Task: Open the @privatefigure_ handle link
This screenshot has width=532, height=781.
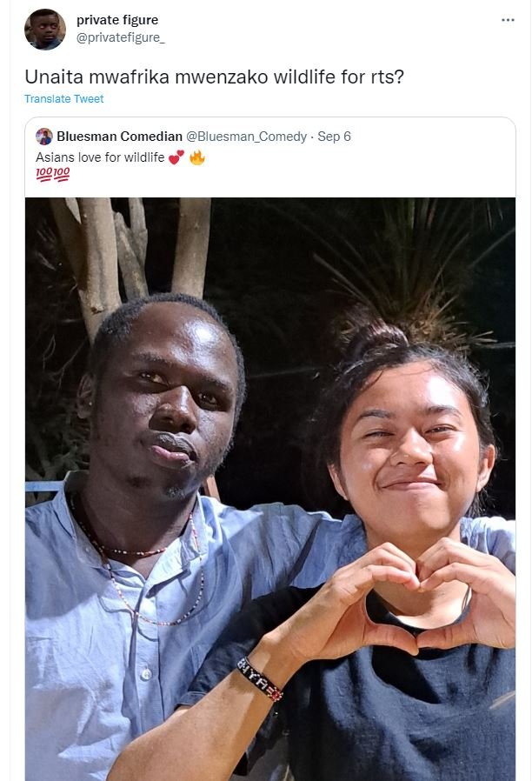Action: [x=121, y=38]
